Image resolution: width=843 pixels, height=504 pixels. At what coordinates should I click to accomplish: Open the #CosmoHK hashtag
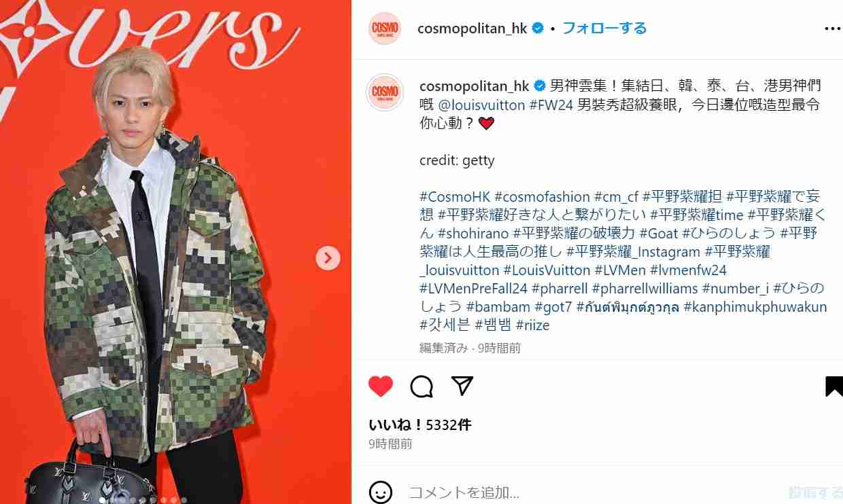pyautogui.click(x=455, y=197)
